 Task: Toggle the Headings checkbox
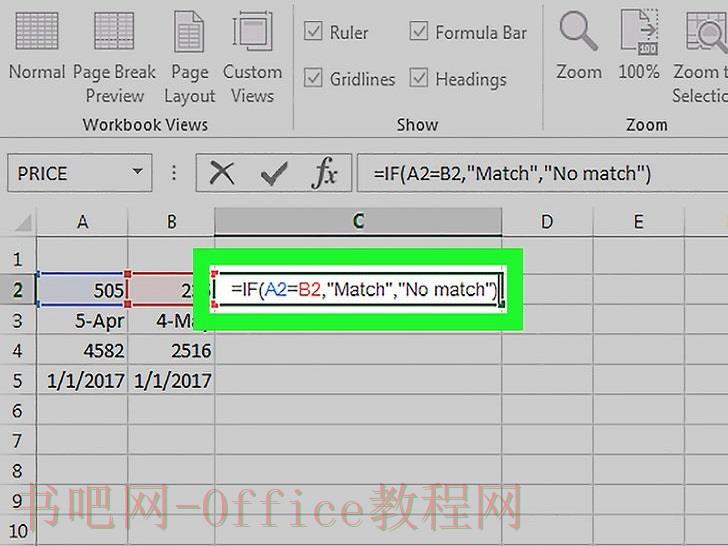click(419, 78)
